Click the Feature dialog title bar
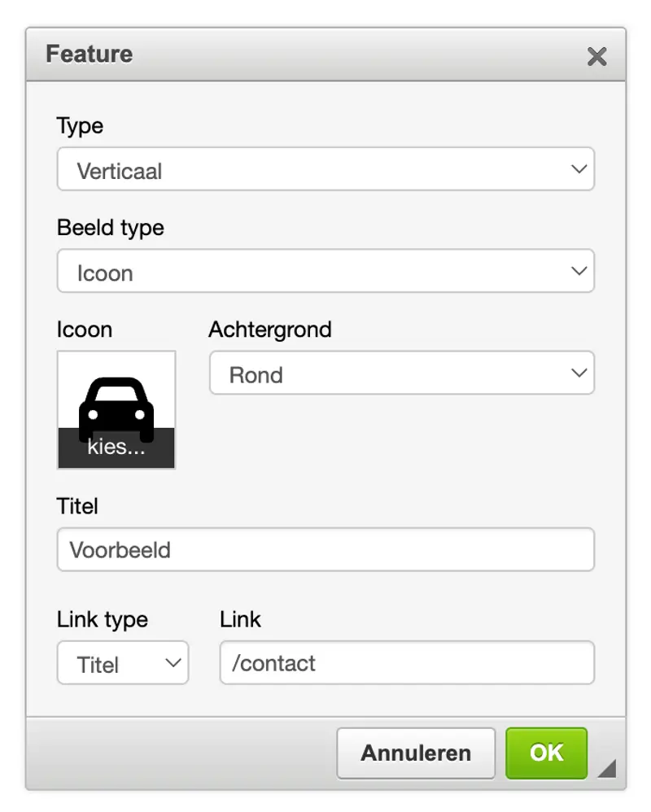 pos(325,55)
